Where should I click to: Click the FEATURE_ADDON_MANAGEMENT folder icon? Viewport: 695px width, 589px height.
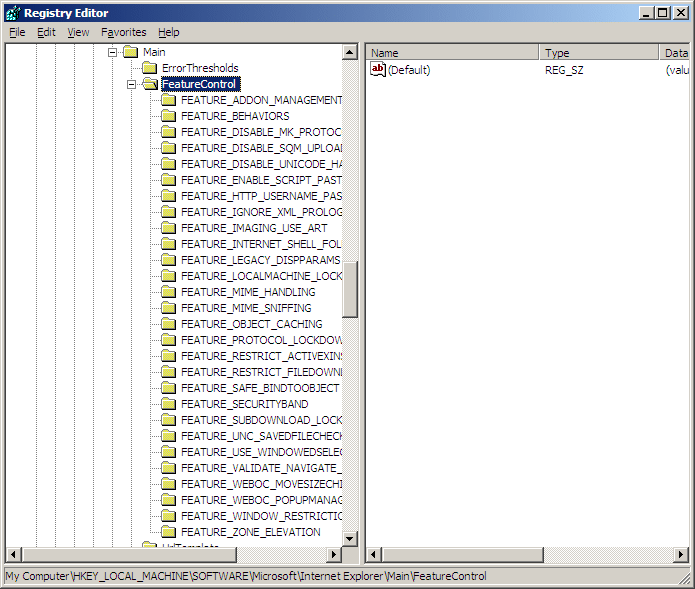pyautogui.click(x=169, y=100)
